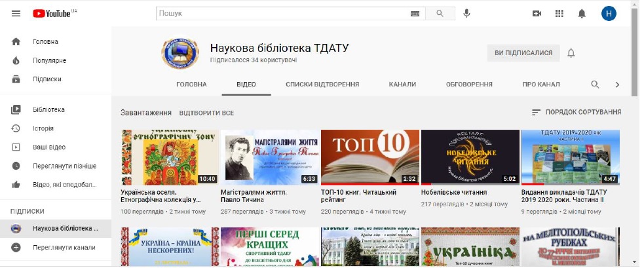This screenshot has height=268, width=644.
Task: Open the YouTube apps grid icon
Action: coord(559,14)
